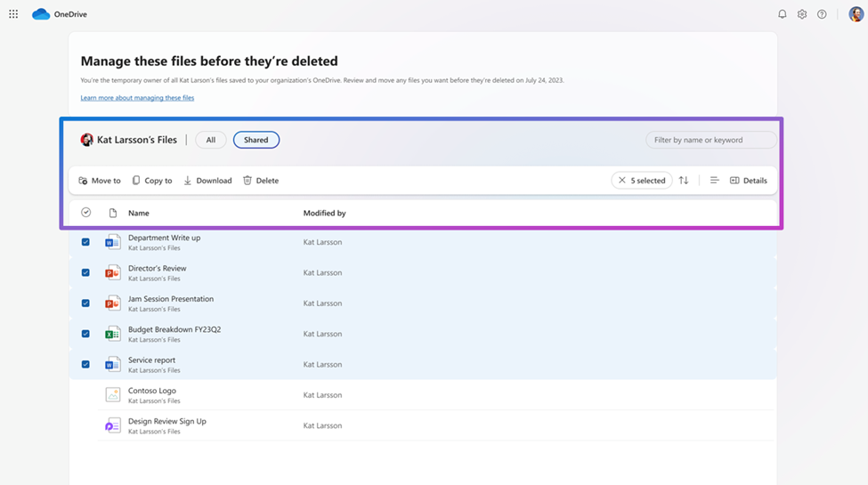Screen dimensions: 868x485
Task: Open the app launcher waffle icon
Action: pyautogui.click(x=13, y=14)
